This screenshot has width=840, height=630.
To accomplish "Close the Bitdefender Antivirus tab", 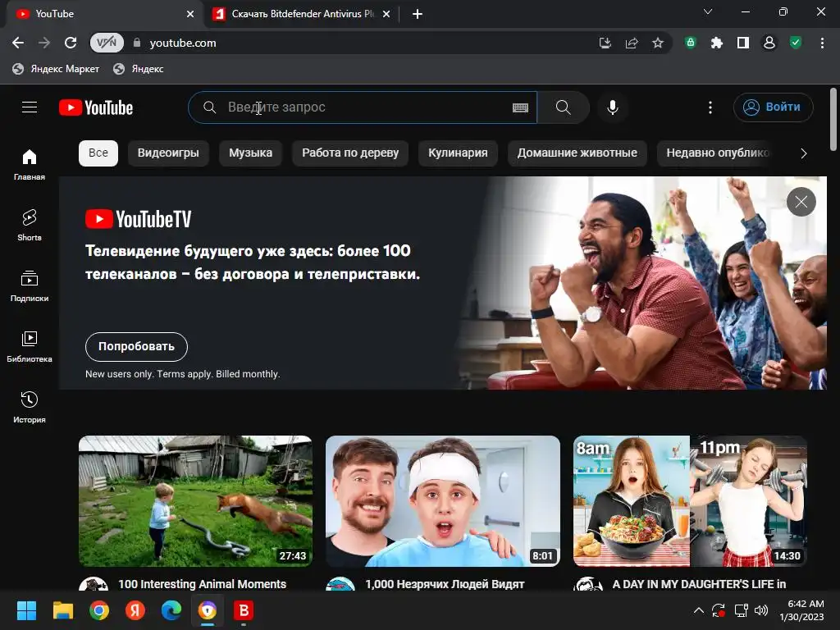I will click(x=386, y=14).
